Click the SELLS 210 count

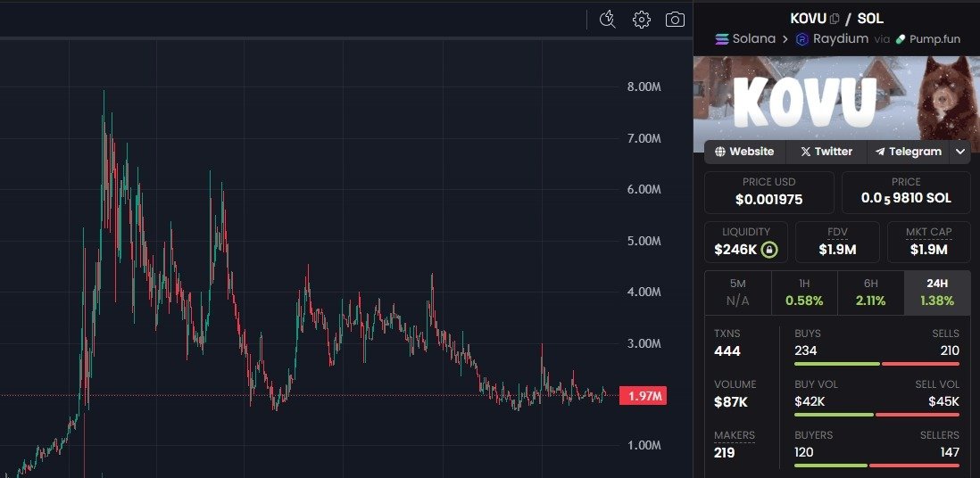950,351
